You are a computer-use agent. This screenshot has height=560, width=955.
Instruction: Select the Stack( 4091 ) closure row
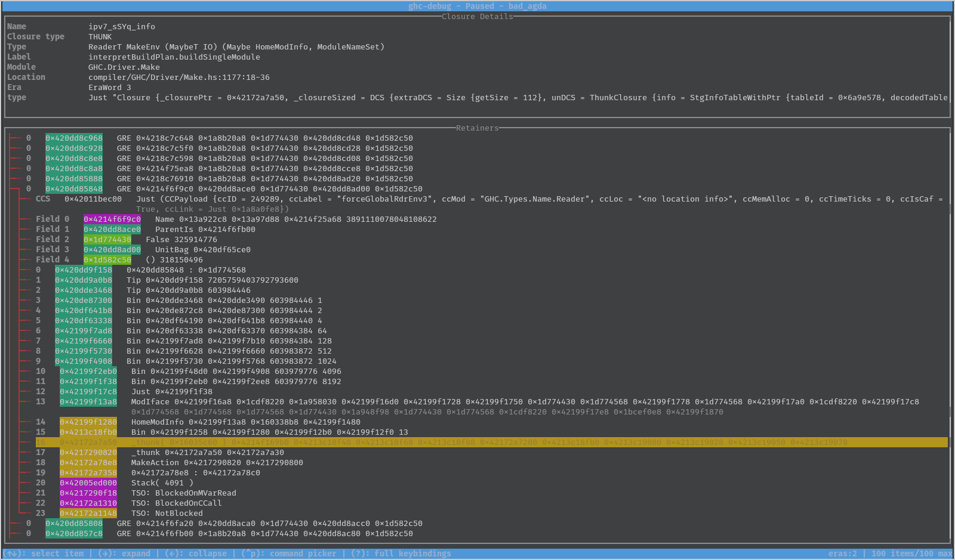[88, 483]
